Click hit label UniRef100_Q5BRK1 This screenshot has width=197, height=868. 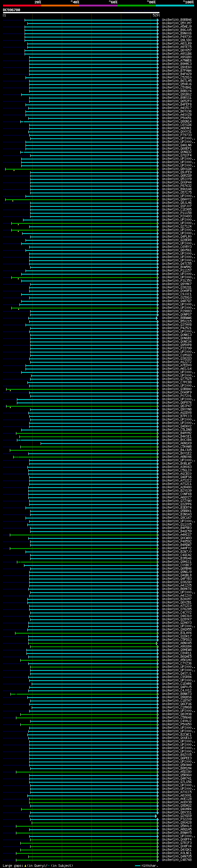pos(177,511)
